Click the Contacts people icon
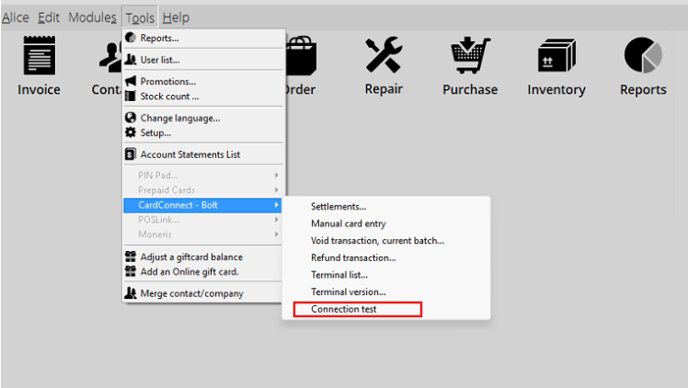Image resolution: width=688 pixels, height=388 pixels. [x=110, y=57]
